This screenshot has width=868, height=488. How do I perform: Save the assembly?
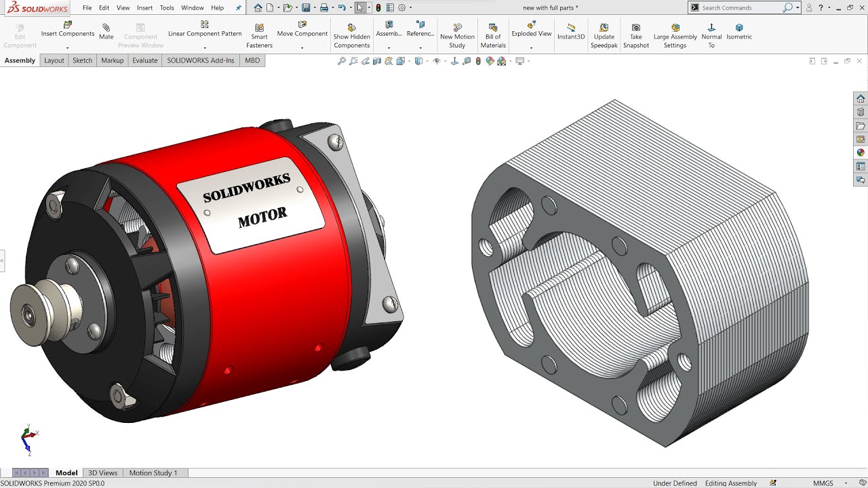[x=306, y=7]
